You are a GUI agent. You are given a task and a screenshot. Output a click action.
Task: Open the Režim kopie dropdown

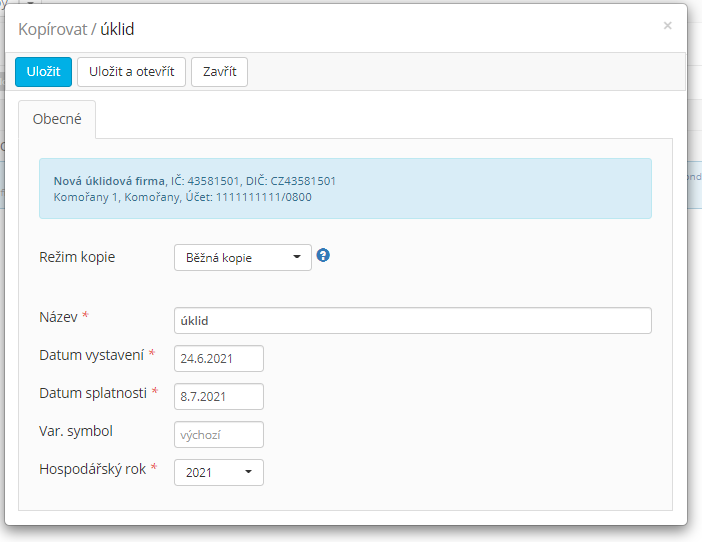243,257
